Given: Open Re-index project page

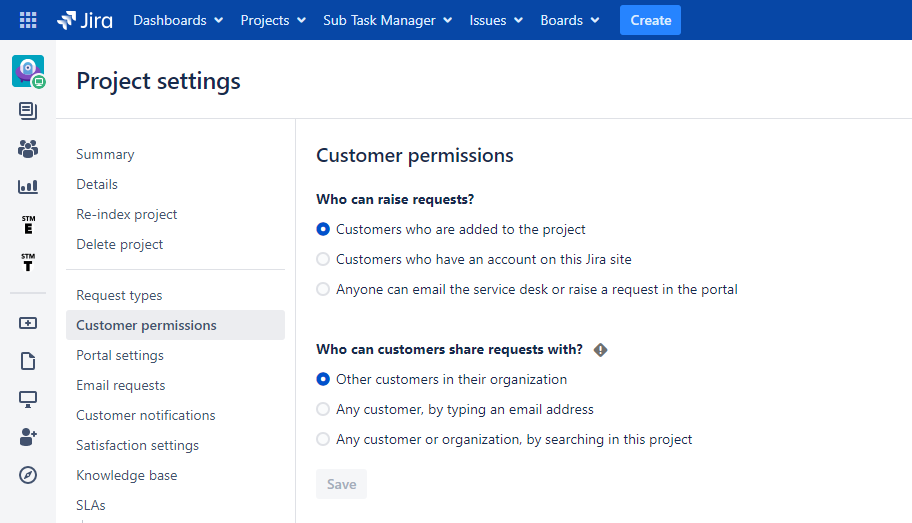Looking at the screenshot, I should pyautogui.click(x=127, y=214).
